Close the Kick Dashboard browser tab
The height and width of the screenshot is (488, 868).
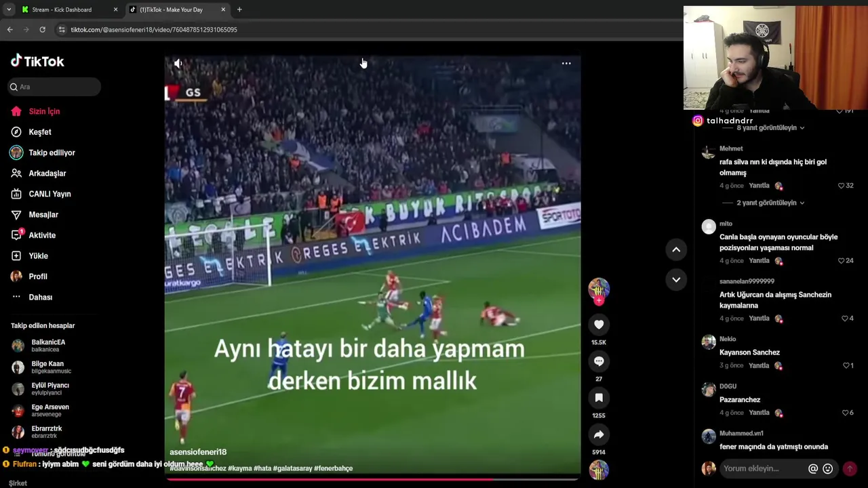(115, 9)
